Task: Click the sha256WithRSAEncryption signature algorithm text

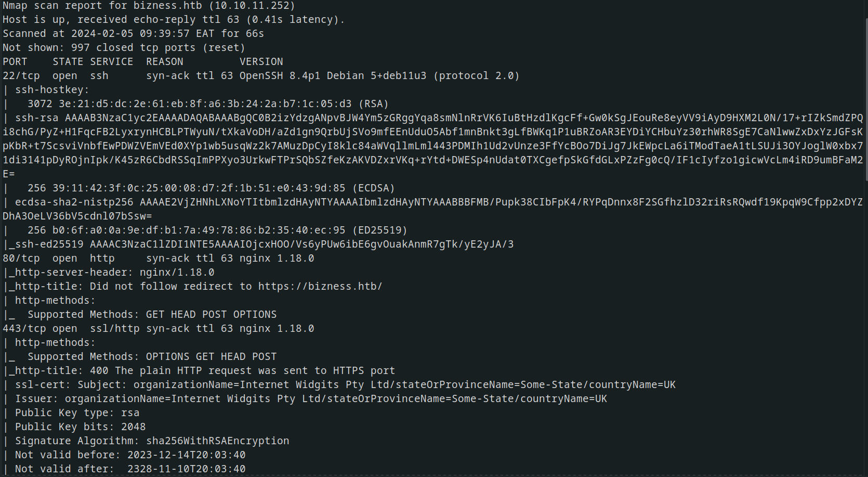Action: [x=217, y=441]
